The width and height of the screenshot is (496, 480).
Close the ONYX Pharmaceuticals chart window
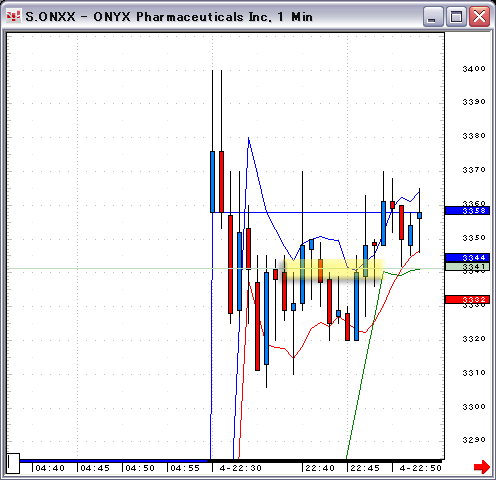[x=479, y=16]
